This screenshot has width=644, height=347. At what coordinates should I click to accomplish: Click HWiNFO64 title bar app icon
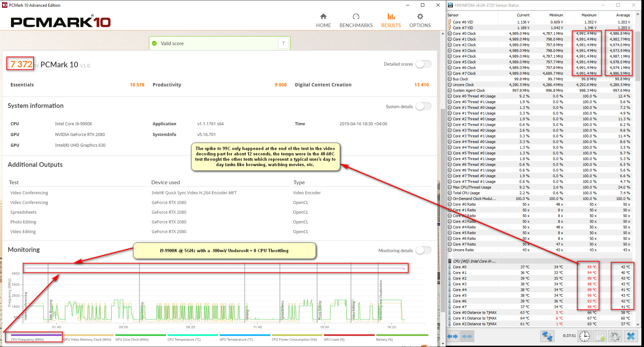450,5
